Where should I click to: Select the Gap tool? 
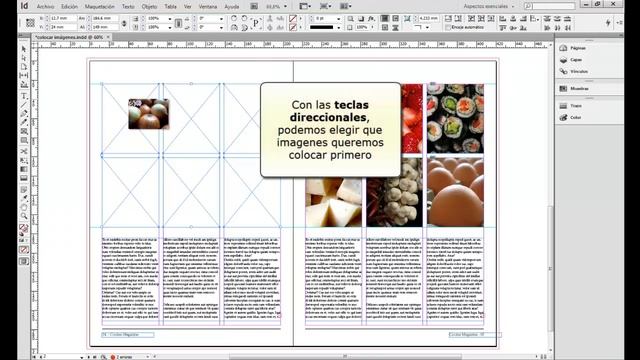point(24,76)
